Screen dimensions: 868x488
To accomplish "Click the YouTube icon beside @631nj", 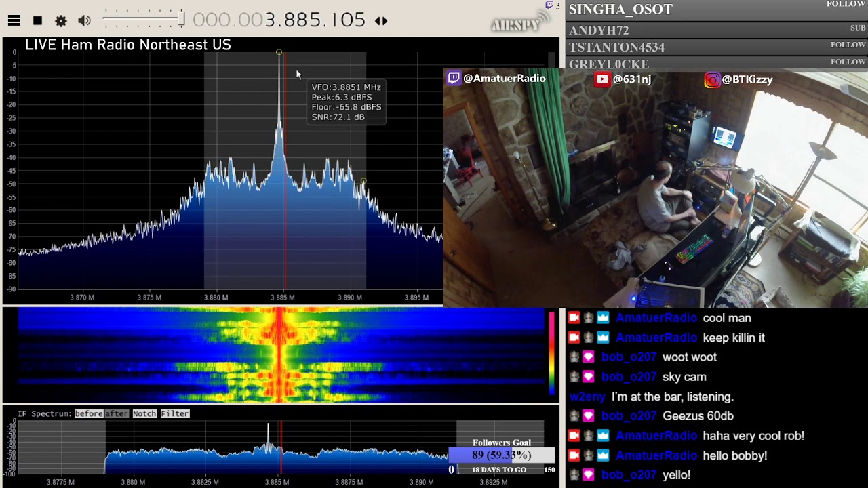I will pos(602,79).
